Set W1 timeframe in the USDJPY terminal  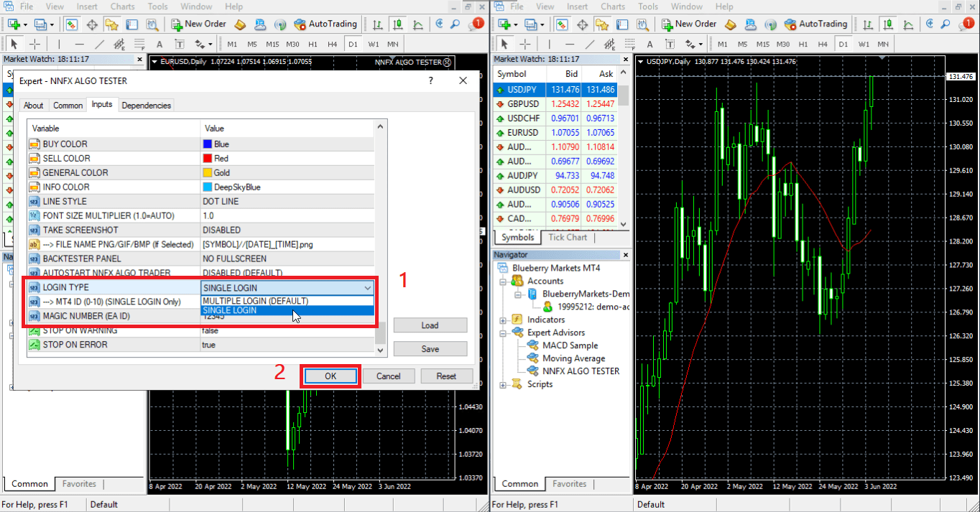pyautogui.click(x=863, y=44)
